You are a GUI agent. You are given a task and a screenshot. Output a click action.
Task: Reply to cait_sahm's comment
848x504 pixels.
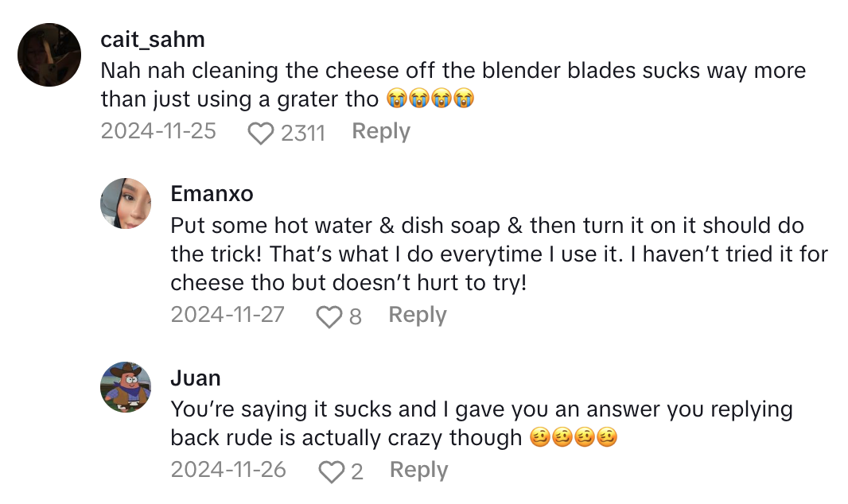click(381, 131)
